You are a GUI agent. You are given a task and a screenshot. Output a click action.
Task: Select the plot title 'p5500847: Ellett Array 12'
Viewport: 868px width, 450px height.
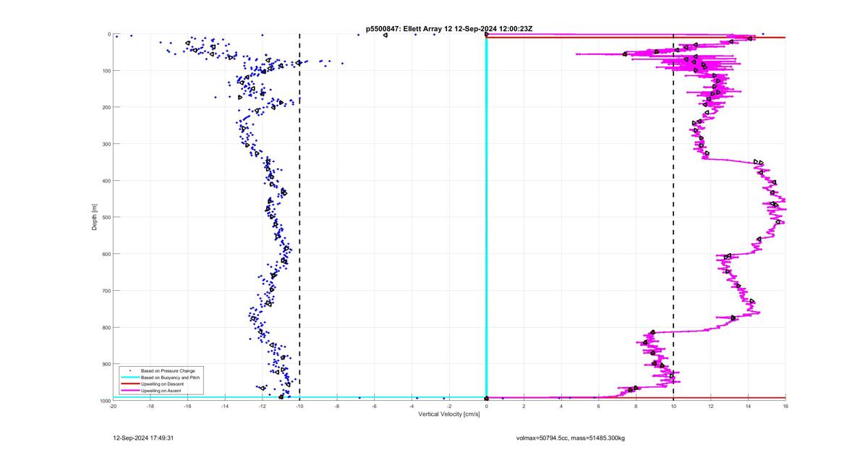coord(409,29)
